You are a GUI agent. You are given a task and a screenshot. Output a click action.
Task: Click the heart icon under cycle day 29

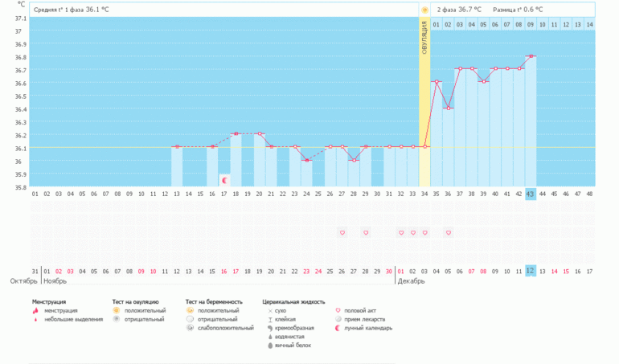pyautogui.click(x=366, y=233)
